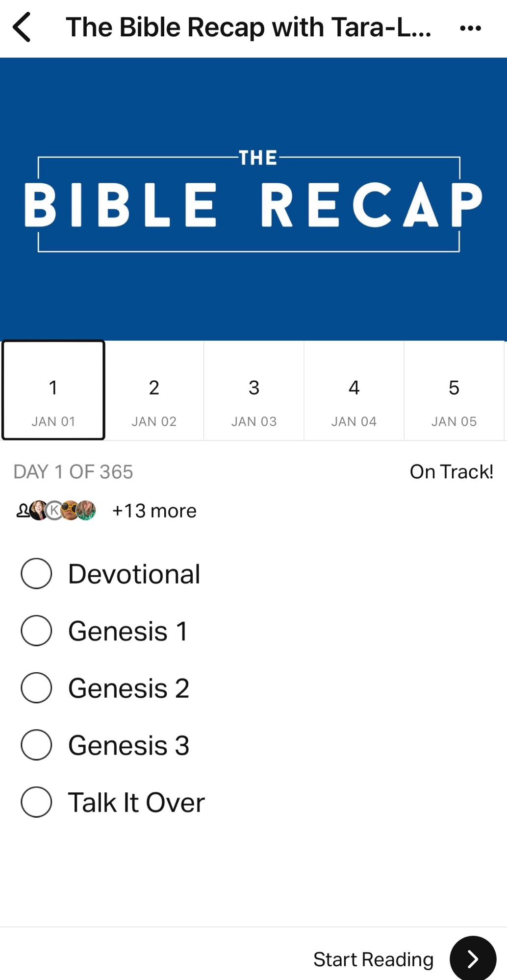Image resolution: width=507 pixels, height=980 pixels.
Task: Show the +13 more participants
Action: [x=154, y=511]
